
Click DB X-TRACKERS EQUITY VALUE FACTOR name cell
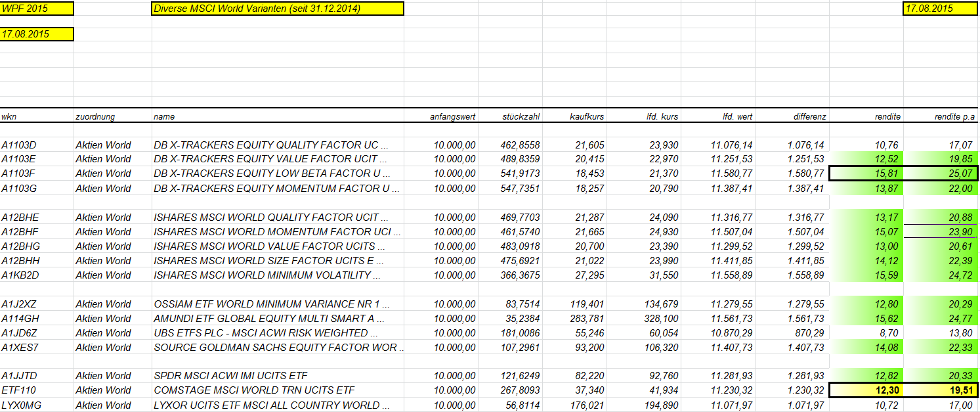pos(277,159)
